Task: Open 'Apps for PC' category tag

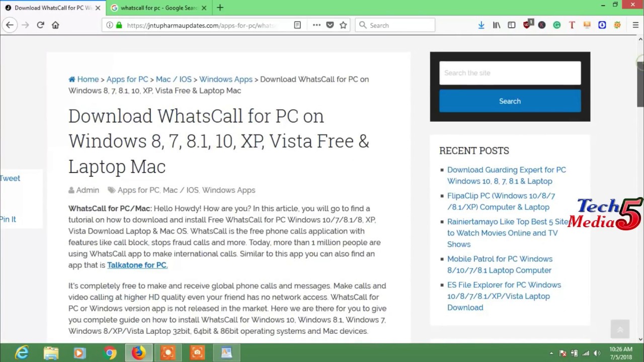Action: (138, 190)
